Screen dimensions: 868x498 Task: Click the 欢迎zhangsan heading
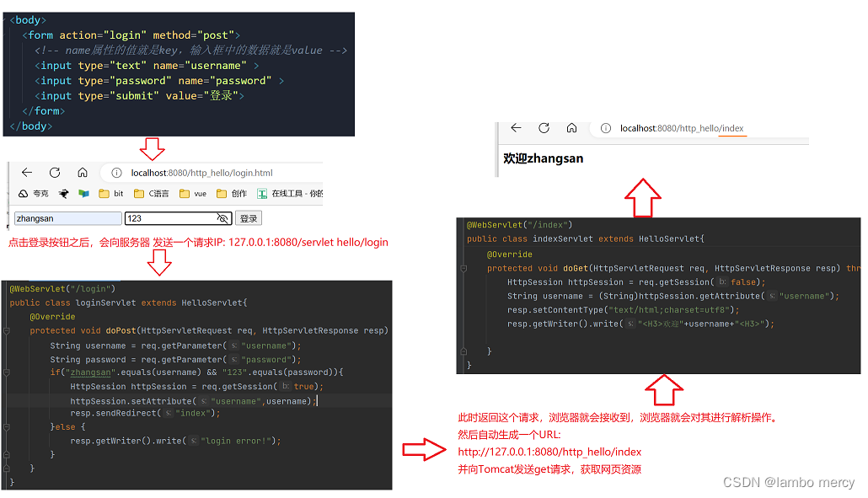pos(543,158)
